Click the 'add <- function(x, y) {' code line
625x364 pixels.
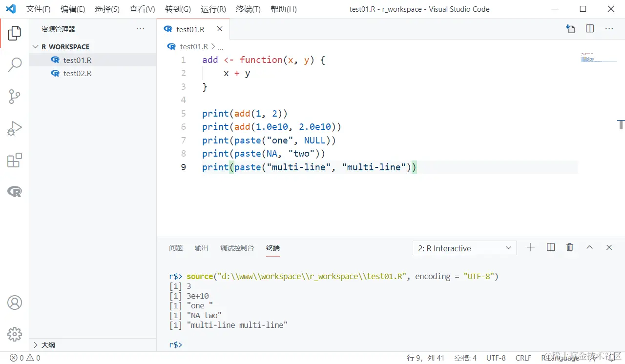(264, 60)
